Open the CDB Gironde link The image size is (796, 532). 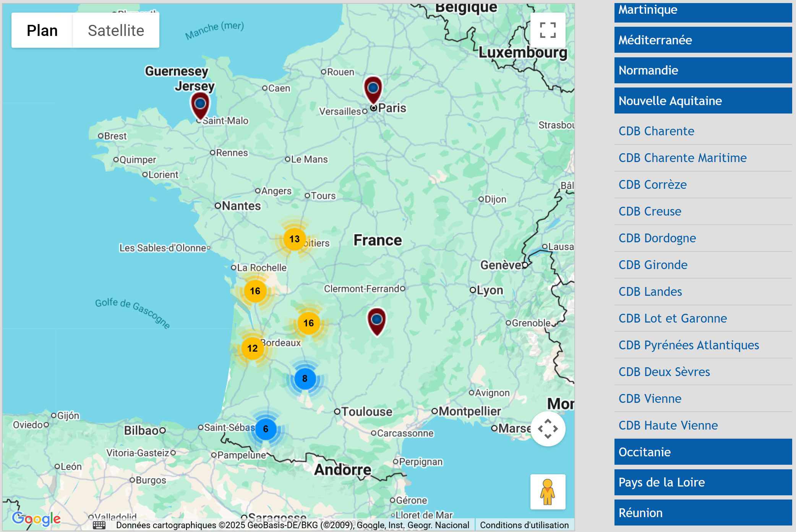tap(653, 265)
